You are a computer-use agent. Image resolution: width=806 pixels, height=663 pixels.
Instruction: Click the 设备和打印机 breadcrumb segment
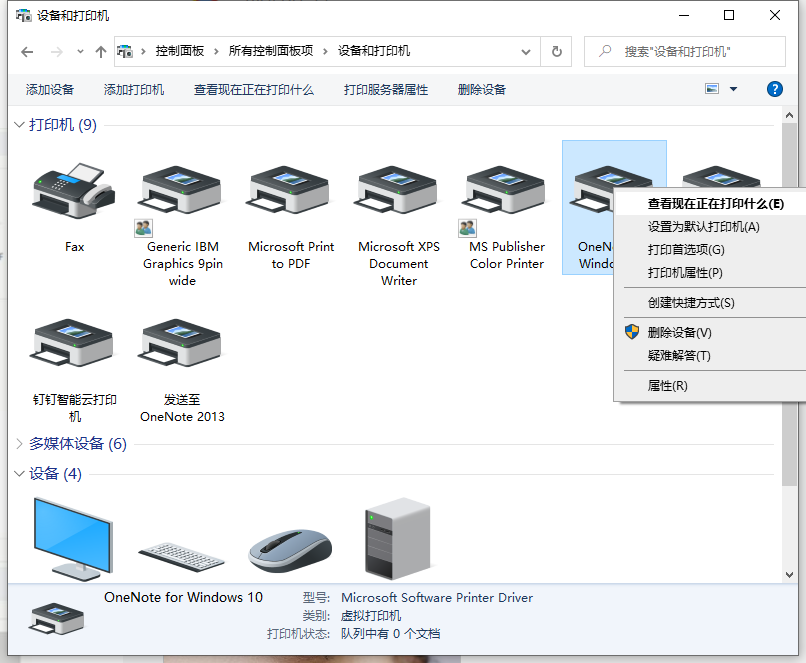pos(374,51)
